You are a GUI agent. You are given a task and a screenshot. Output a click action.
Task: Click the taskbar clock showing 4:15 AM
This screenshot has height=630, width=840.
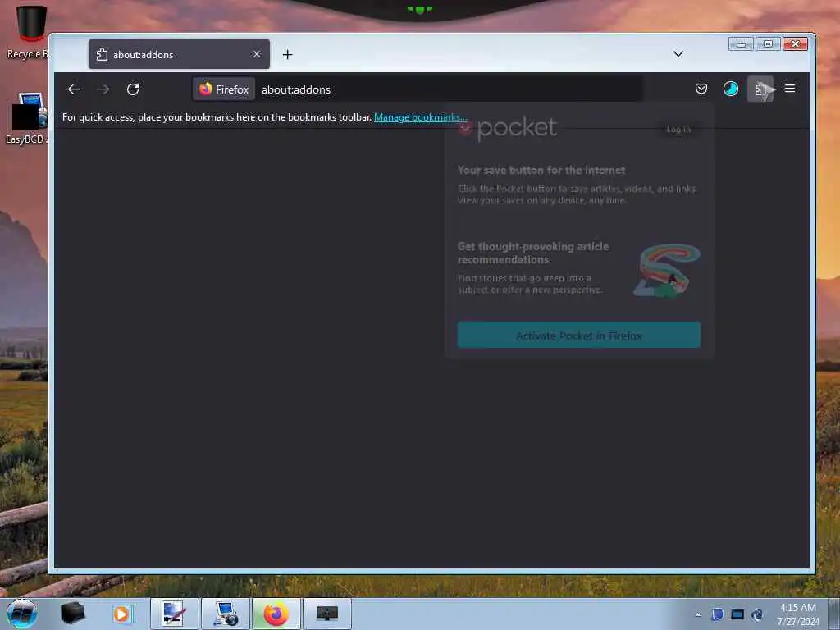797,614
